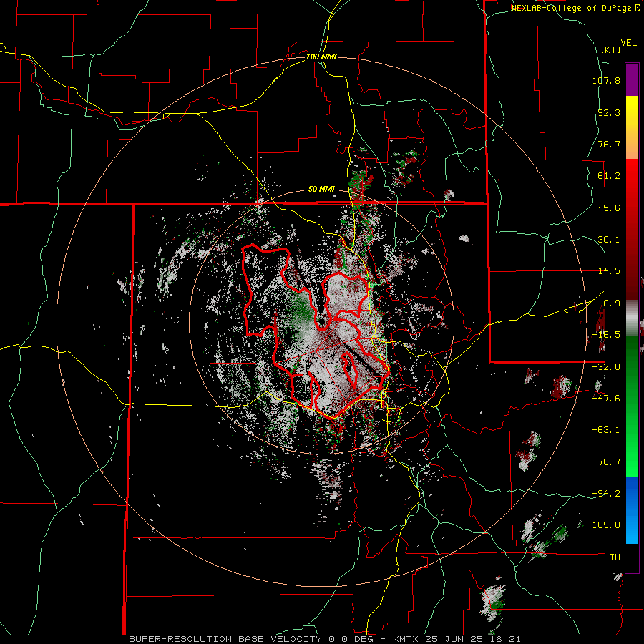Click the 45.6 scale value
Screen dimensions: 644x644
[x=609, y=208]
